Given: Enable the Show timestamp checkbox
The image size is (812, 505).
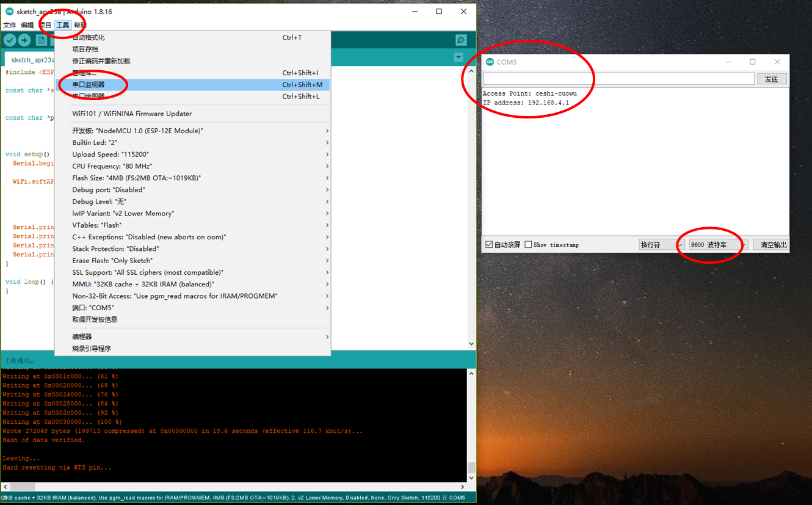Looking at the screenshot, I should tap(529, 245).
